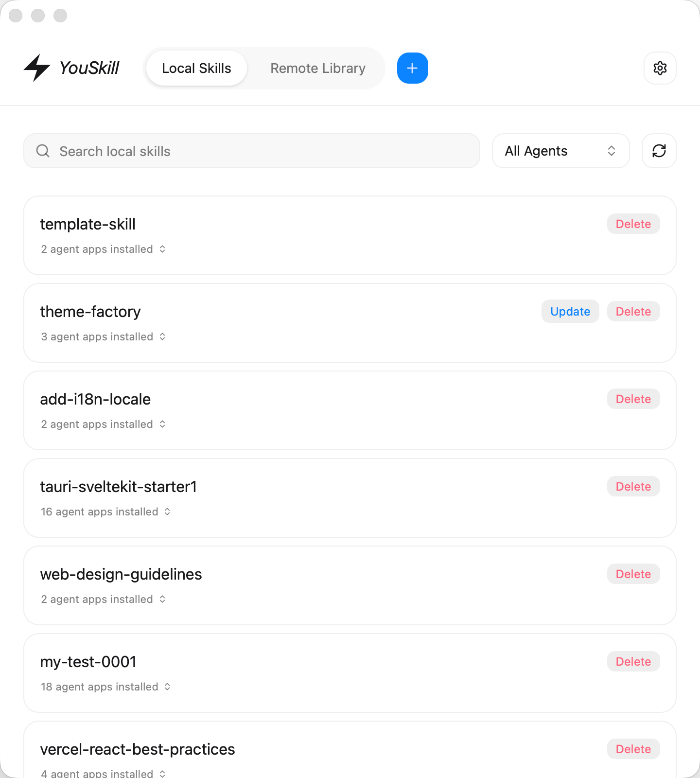Screen dimensions: 700x778
Task: Open settings via the gear icon
Action: [x=660, y=68]
